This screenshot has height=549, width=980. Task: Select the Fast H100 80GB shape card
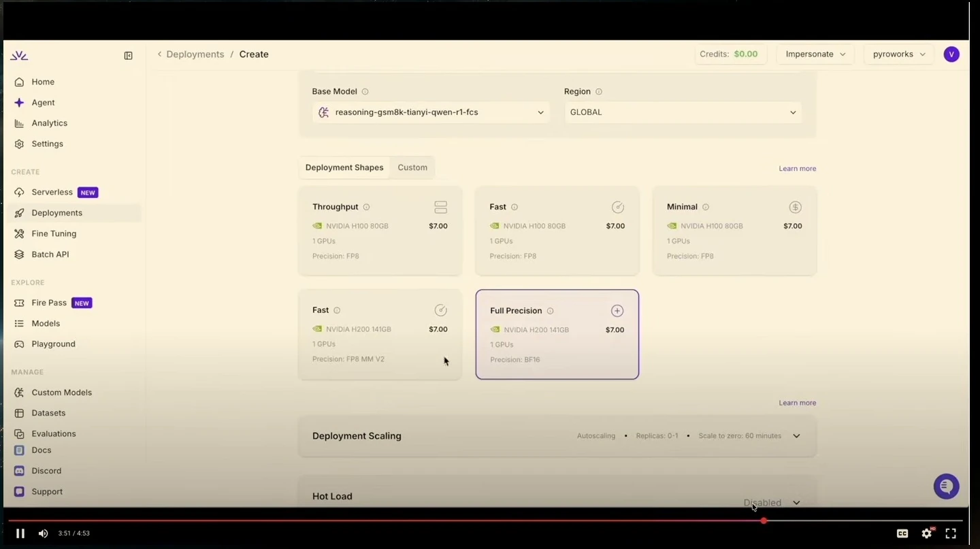[x=557, y=231]
